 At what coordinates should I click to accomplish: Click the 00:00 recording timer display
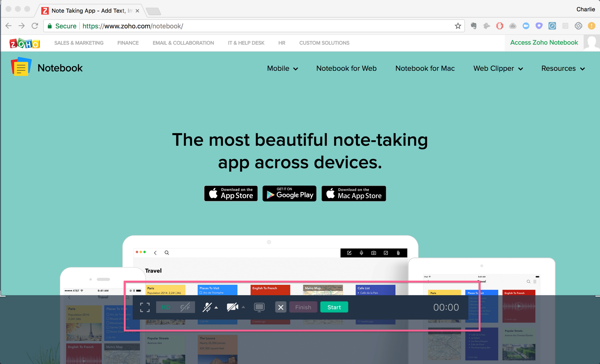pos(446,307)
